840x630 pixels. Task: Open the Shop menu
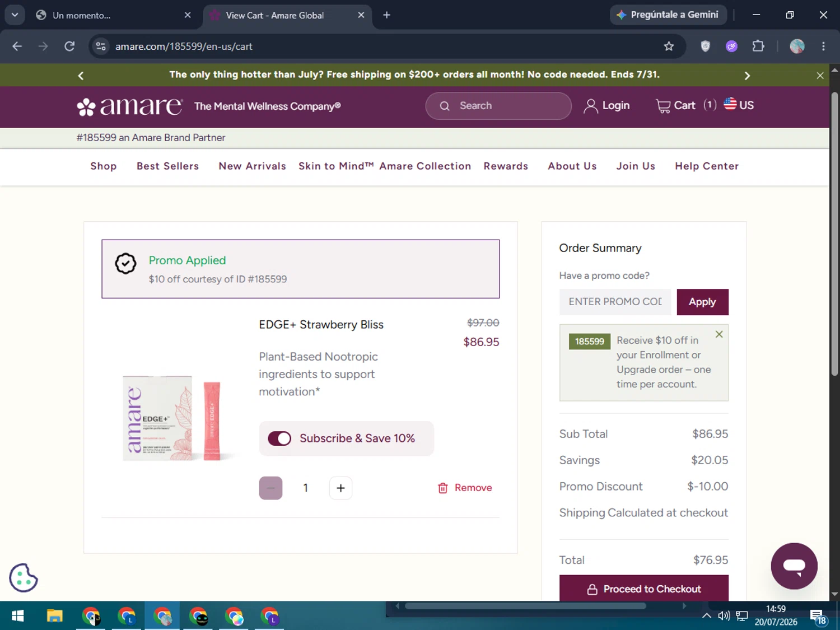pos(104,166)
